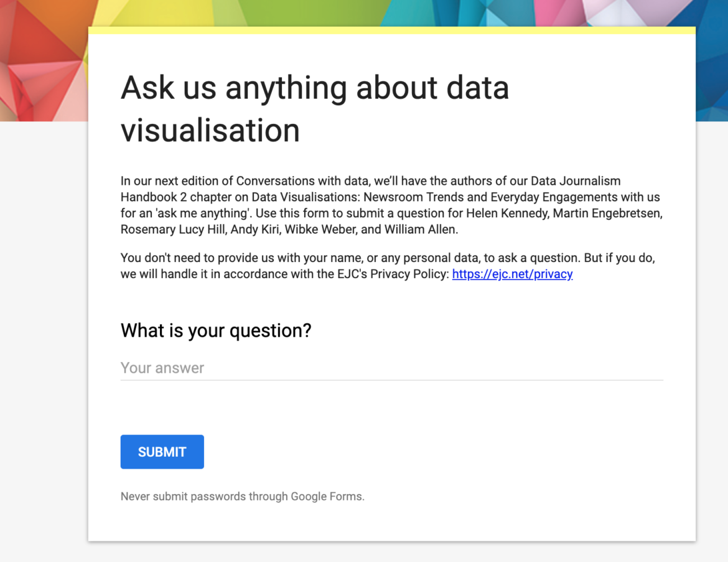728x562 pixels.
Task: Click the yellow accent bar atop the form
Action: click(x=391, y=30)
